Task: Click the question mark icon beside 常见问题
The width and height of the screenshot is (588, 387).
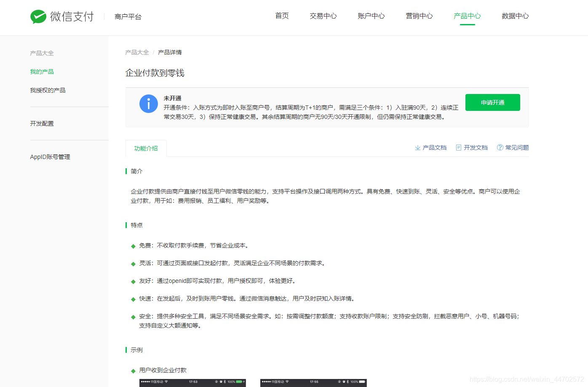Action: tap(500, 148)
